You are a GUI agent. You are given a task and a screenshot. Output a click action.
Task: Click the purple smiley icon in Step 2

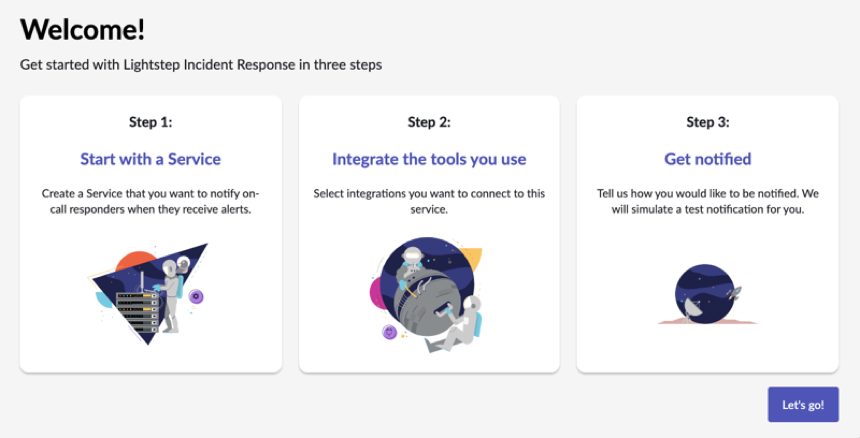click(x=389, y=332)
